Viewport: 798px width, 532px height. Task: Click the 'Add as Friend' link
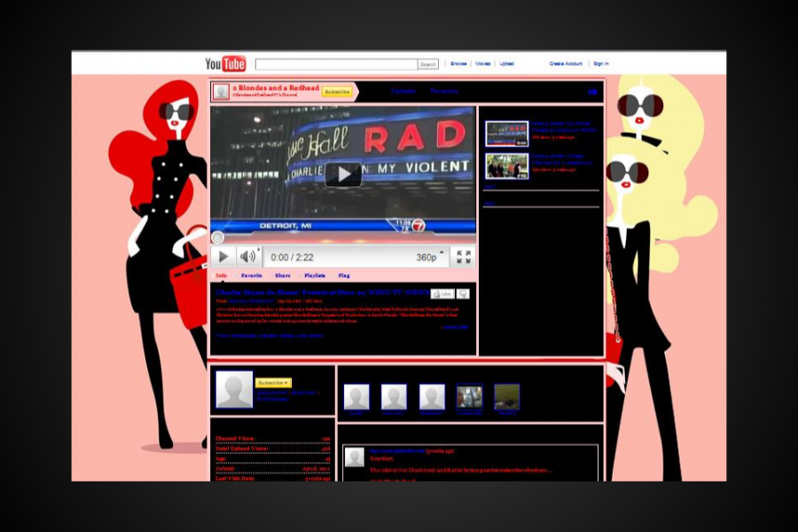[x=272, y=393]
